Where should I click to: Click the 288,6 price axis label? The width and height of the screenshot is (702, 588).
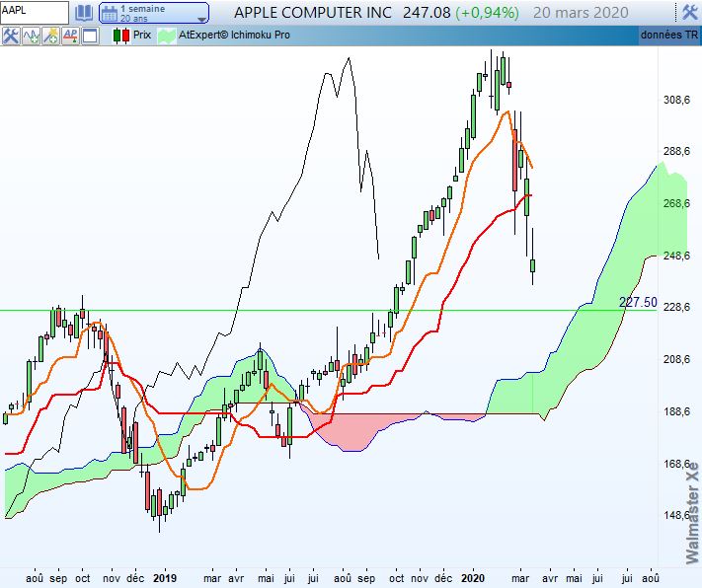point(676,151)
